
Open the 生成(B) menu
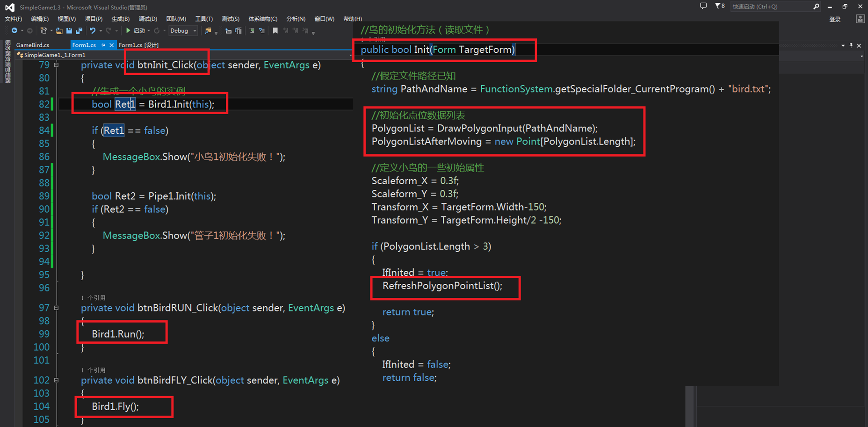click(120, 19)
